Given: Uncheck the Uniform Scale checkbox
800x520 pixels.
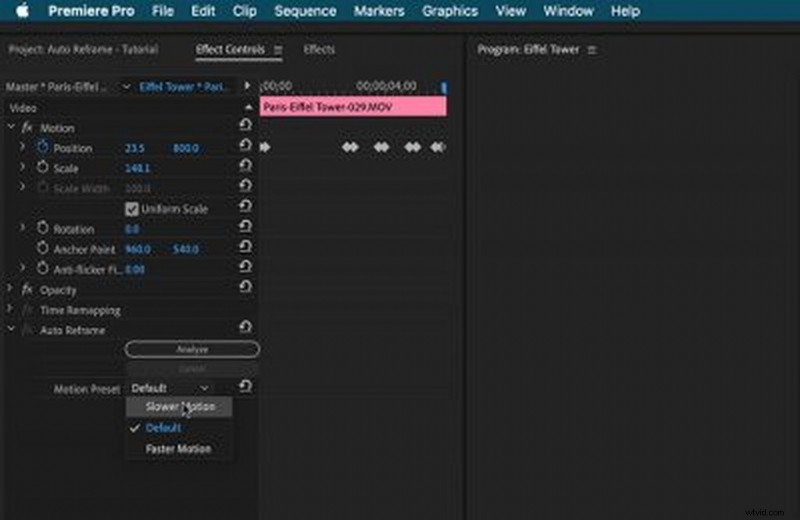Looking at the screenshot, I should [x=132, y=209].
